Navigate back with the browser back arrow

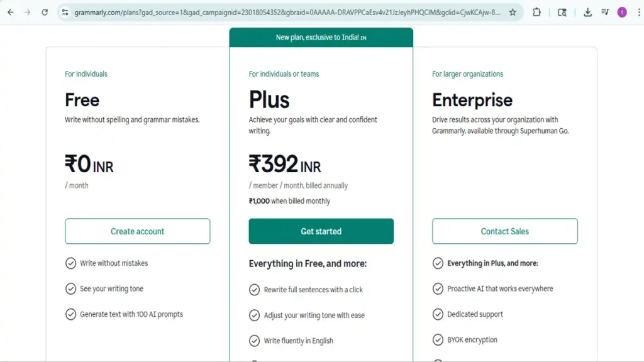coord(10,11)
